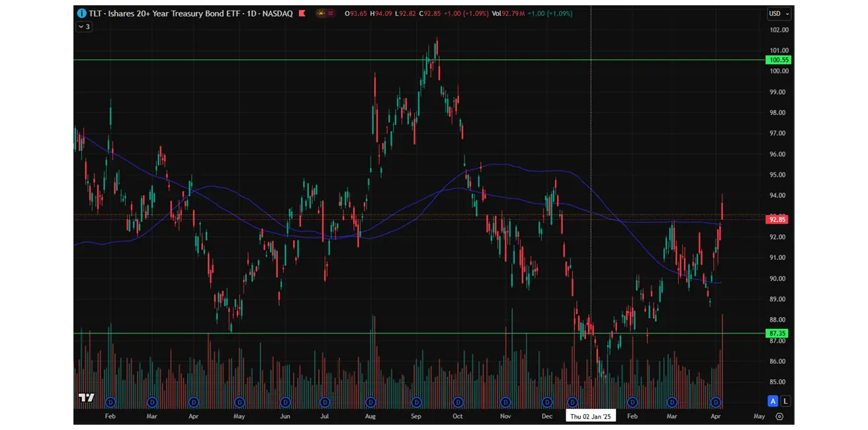
Task: Click the Dec label on the time axis
Action: pyautogui.click(x=546, y=416)
